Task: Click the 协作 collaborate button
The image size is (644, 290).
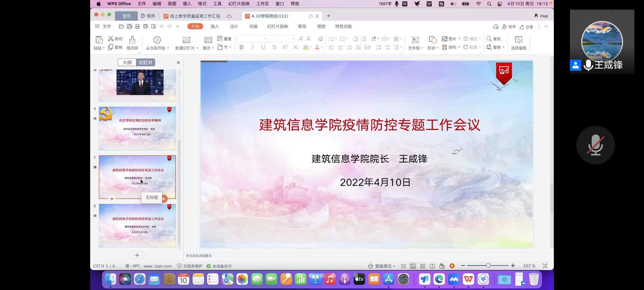Action: coord(510,26)
